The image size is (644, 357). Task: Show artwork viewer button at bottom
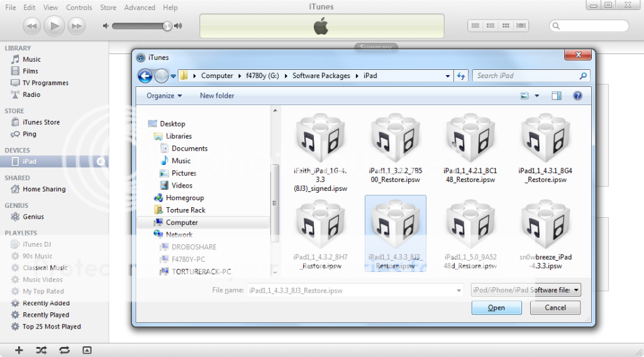point(87,350)
